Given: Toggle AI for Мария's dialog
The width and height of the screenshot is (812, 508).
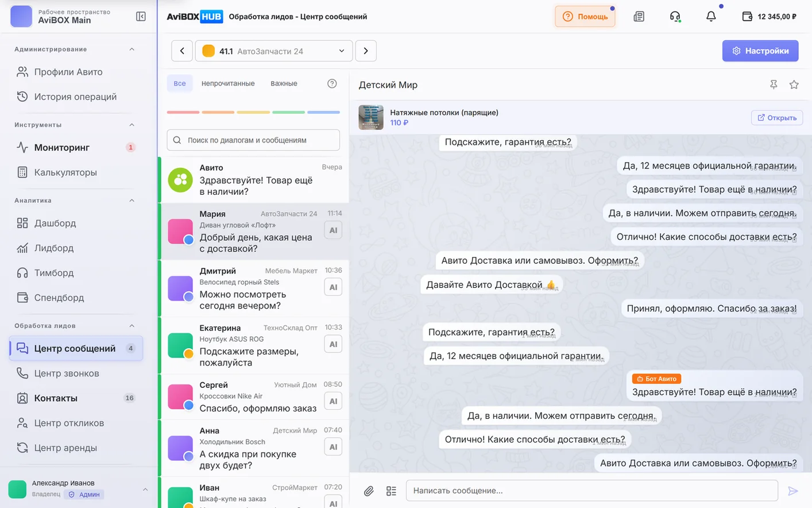Looking at the screenshot, I should (333, 230).
